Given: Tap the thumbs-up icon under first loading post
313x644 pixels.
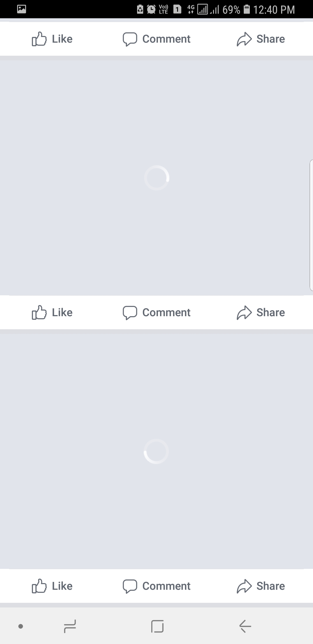Looking at the screenshot, I should coord(39,312).
